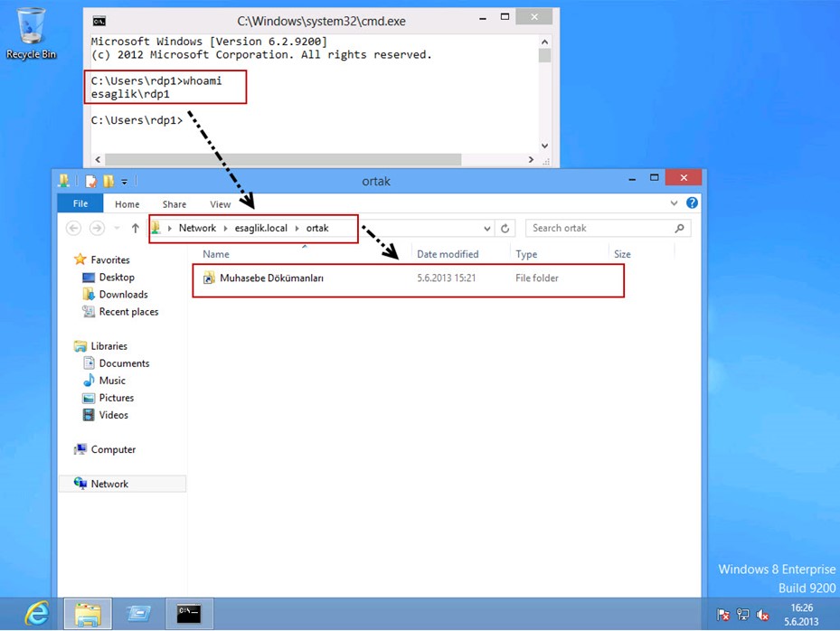Open the Customize Quick Access Toolbar dropdown

[x=124, y=182]
